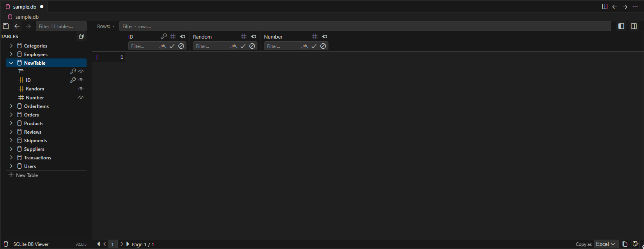
Task: Jump to the last page
Action: [128, 244]
